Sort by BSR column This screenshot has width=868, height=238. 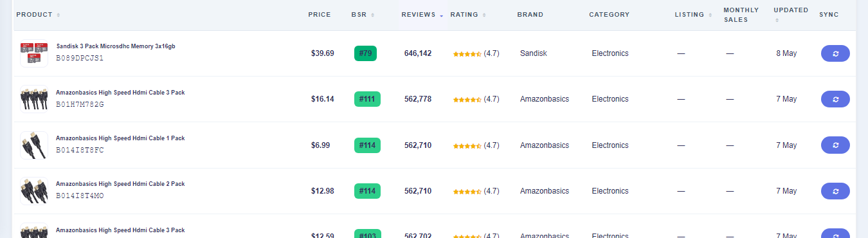[x=363, y=15]
